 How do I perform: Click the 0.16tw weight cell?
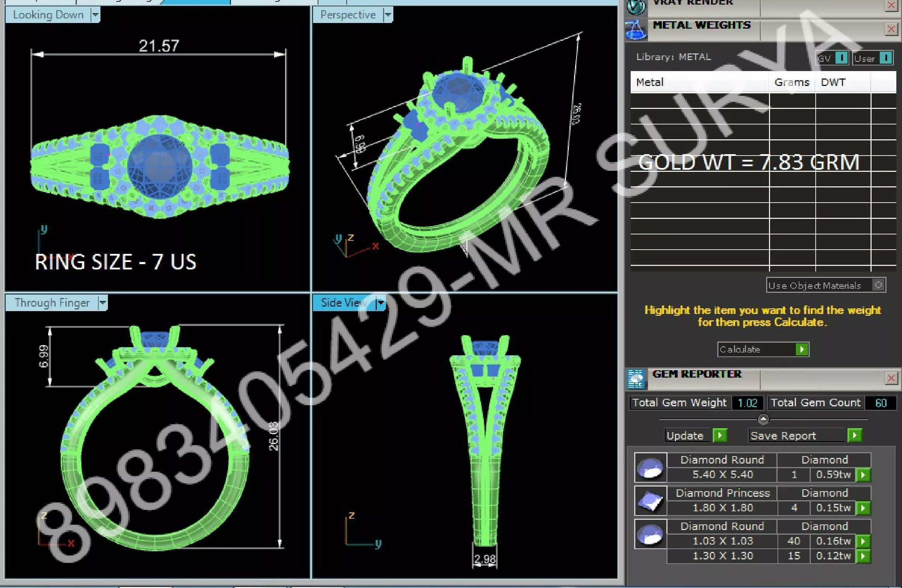tap(833, 541)
